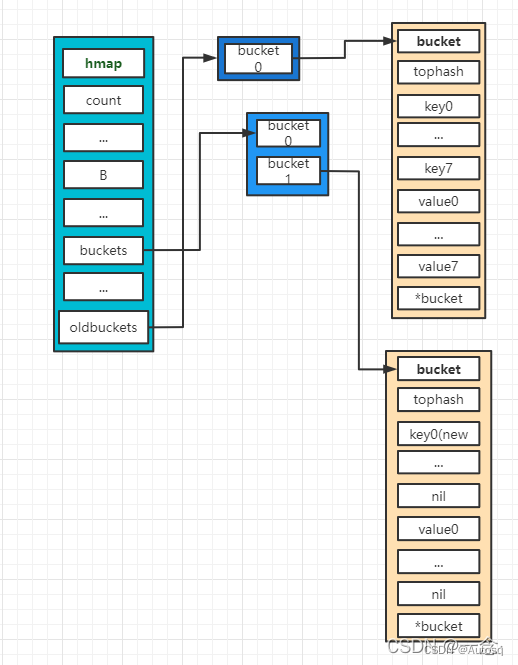Select the count field in hmap
Image resolution: width=518 pixels, height=665 pixels.
[104, 100]
